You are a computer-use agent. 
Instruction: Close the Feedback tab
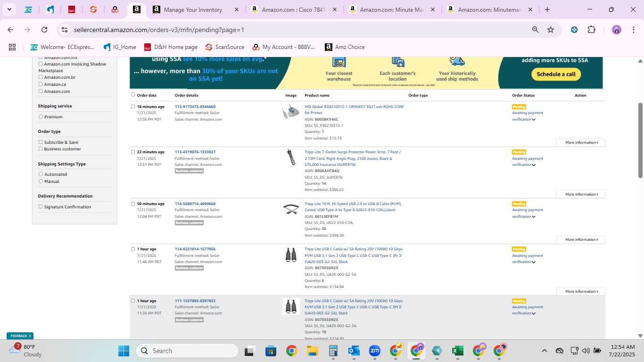(30, 336)
